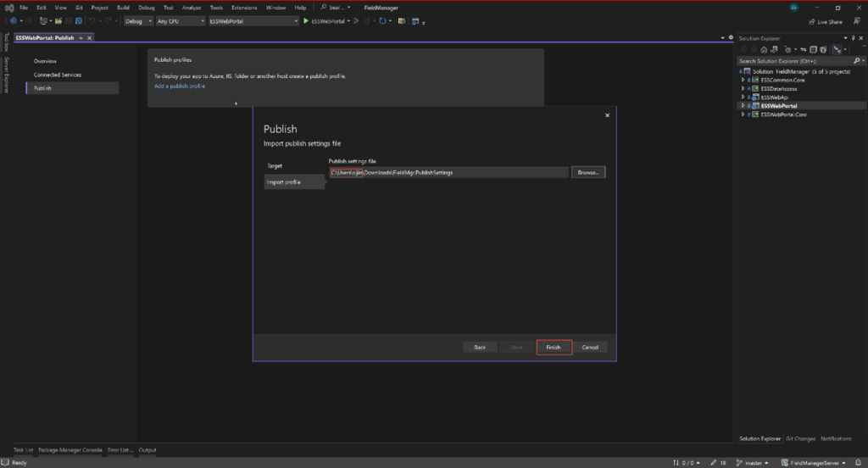Switch to the Git Changes tab

(800, 438)
